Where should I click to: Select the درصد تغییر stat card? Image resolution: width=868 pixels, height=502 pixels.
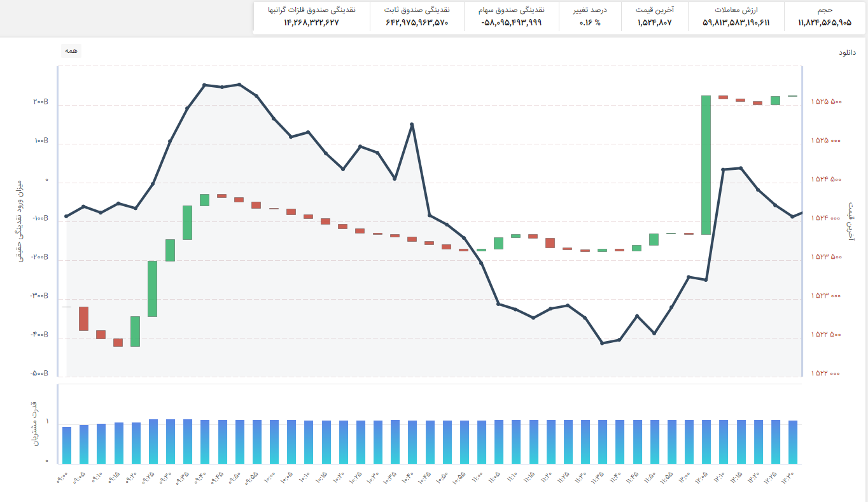click(x=591, y=17)
